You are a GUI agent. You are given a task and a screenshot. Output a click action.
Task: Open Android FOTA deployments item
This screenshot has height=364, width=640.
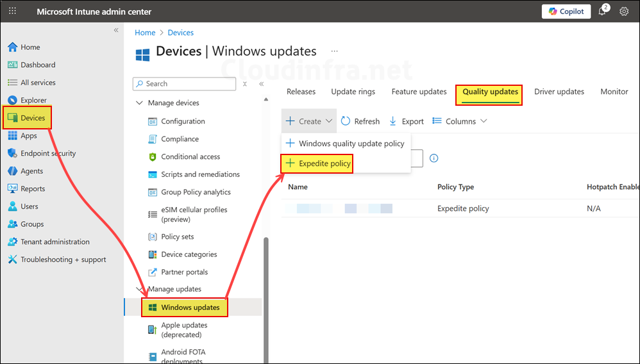(183, 356)
